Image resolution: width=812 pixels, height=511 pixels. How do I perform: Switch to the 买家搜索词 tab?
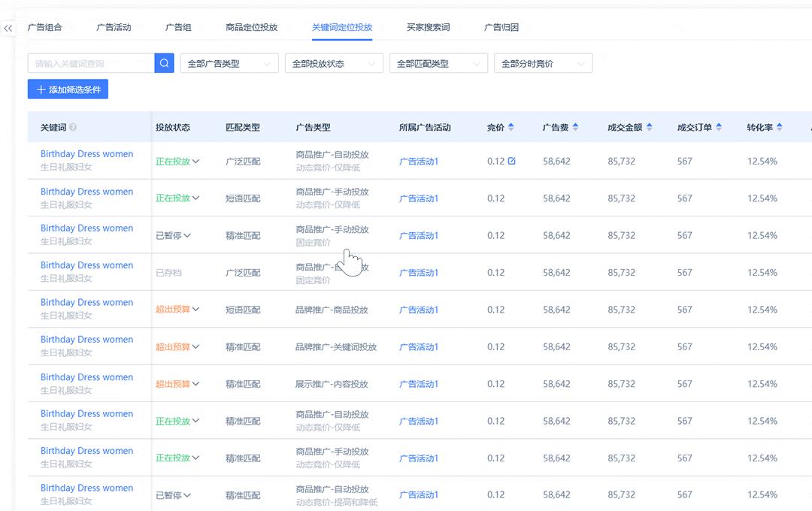point(430,26)
